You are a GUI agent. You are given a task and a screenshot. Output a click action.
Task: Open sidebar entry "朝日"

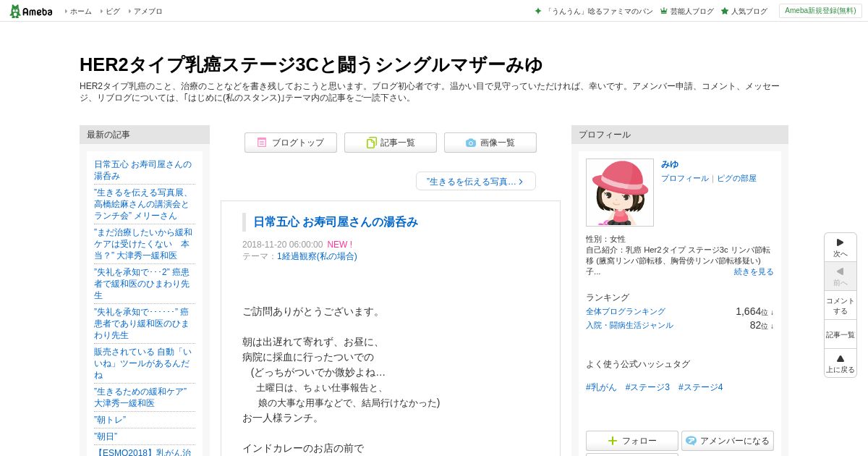(106, 436)
